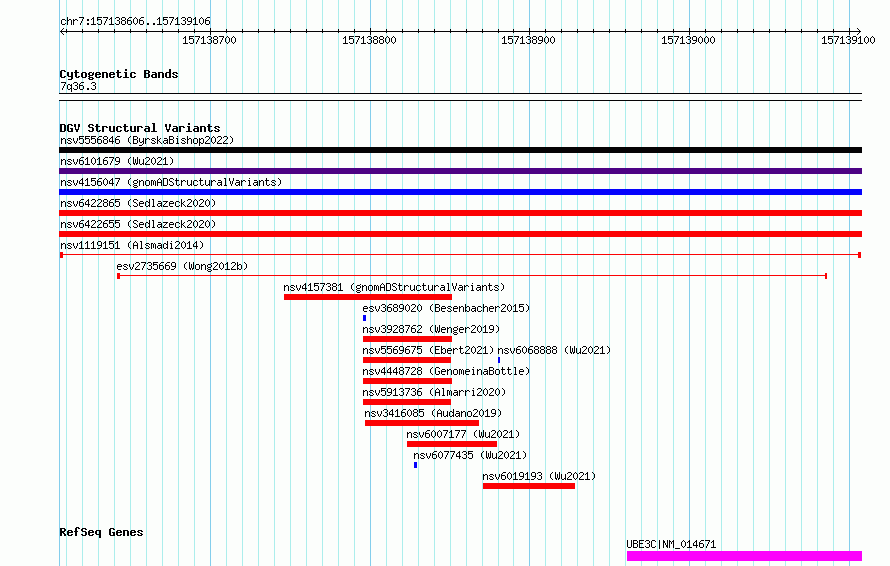Click the 157139100 ruler position
The width and height of the screenshot is (890, 566).
pyautogui.click(x=849, y=40)
